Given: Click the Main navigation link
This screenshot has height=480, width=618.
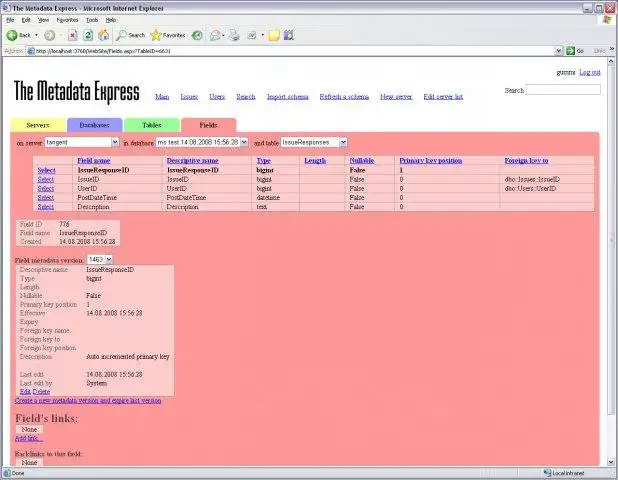Looking at the screenshot, I should click(162, 97).
